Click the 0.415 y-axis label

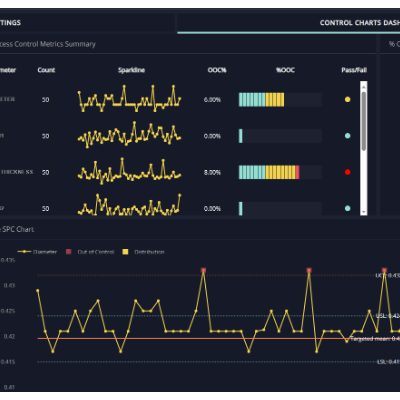point(8,362)
